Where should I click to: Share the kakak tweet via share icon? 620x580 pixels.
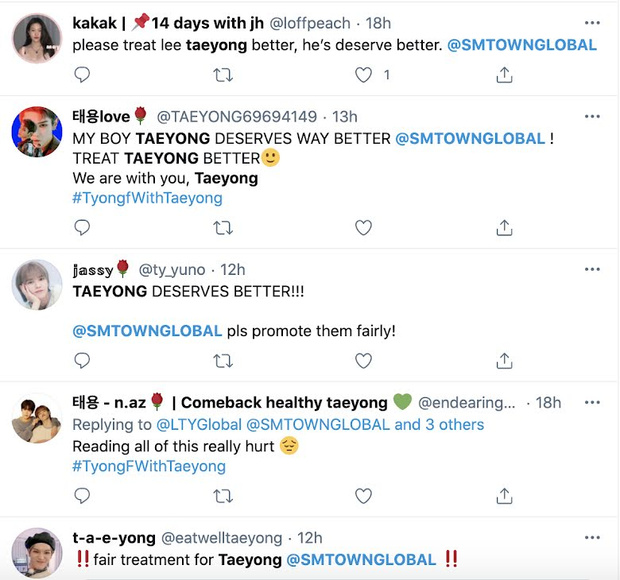[x=504, y=75]
